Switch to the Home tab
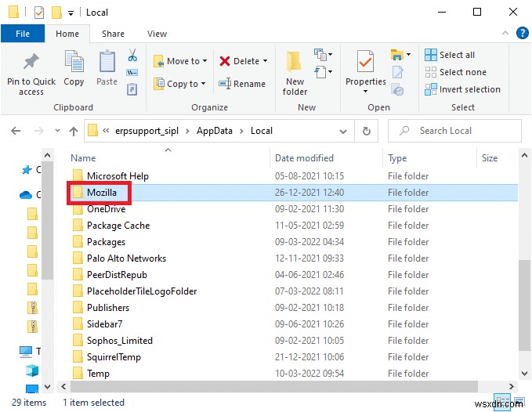 pos(67,34)
